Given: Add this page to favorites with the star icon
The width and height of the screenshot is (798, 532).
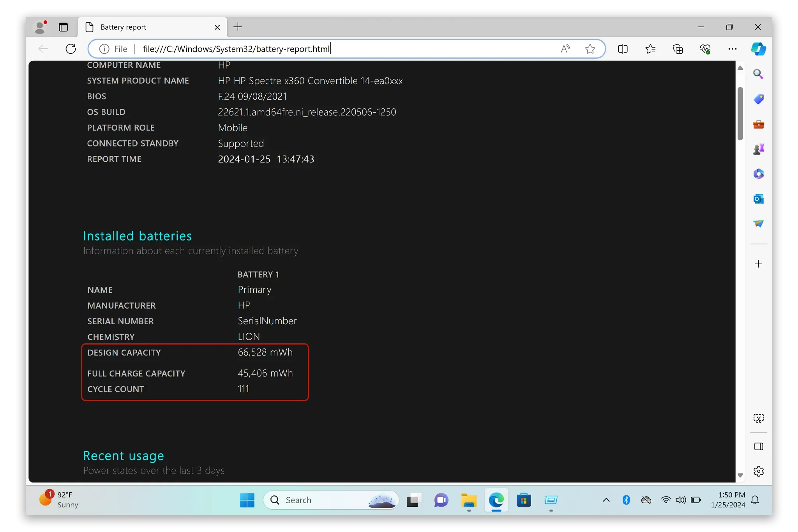Looking at the screenshot, I should pyautogui.click(x=590, y=49).
